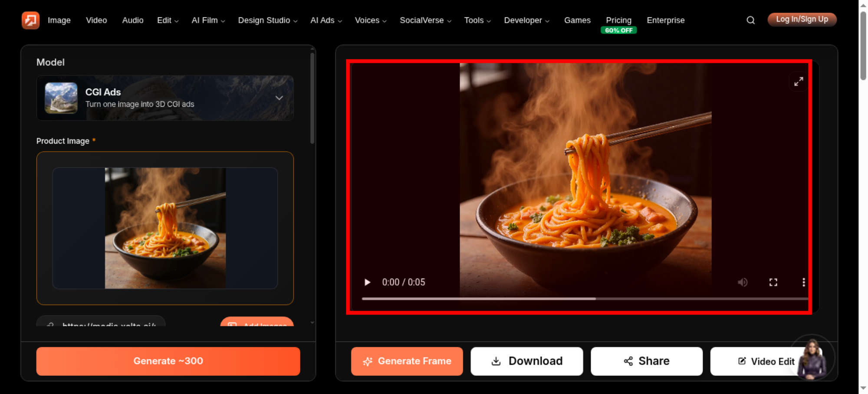Download the generated video
Viewport: 868px width, 394px height.
(x=527, y=361)
